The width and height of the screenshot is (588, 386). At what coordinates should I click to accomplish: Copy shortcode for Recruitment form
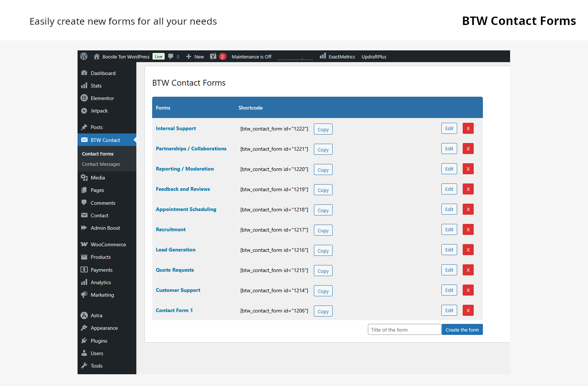[x=323, y=230]
